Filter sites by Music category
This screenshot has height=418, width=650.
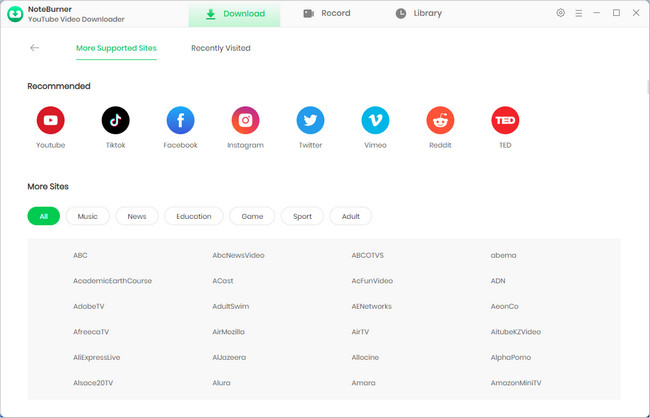point(88,216)
